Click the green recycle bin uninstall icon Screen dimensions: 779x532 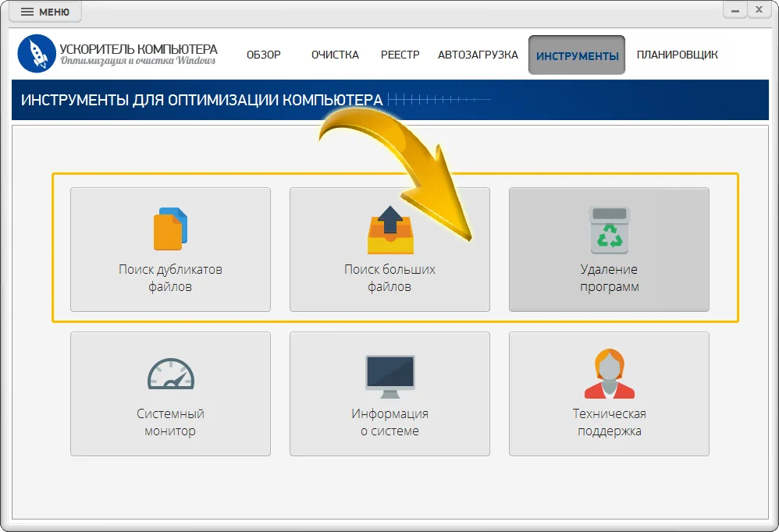(609, 230)
